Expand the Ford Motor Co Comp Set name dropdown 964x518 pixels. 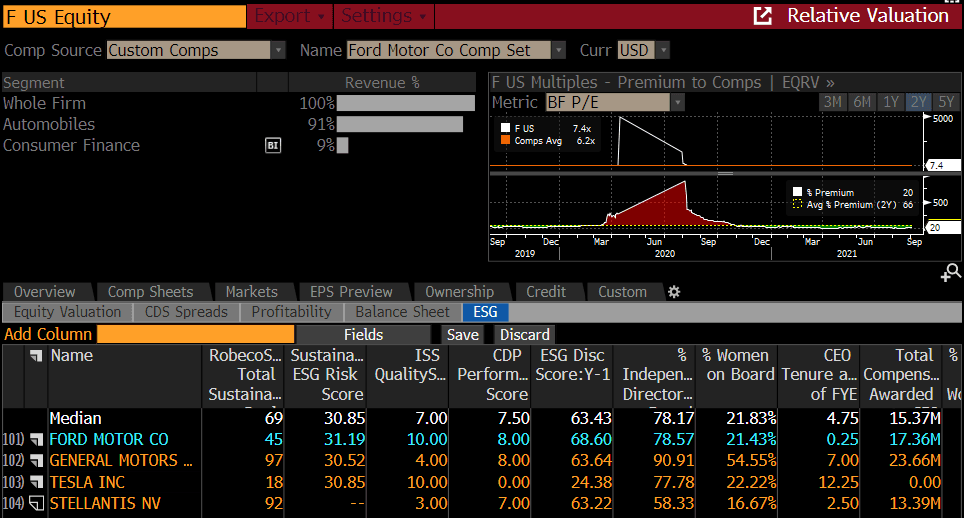pyautogui.click(x=559, y=50)
